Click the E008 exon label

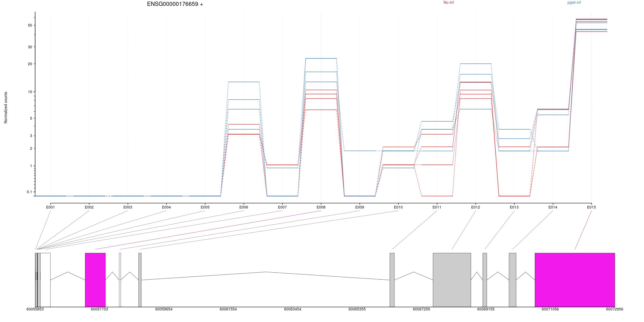[321, 207]
